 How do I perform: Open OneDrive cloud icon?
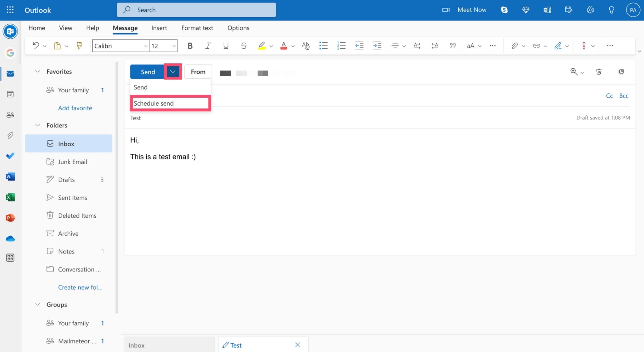tap(10, 238)
